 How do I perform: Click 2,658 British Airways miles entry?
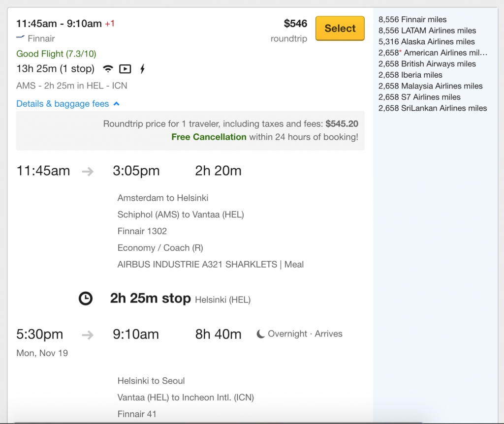(427, 64)
